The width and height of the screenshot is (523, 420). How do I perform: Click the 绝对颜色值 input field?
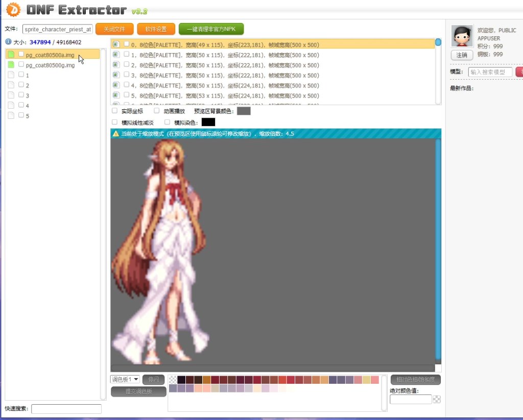pos(411,400)
